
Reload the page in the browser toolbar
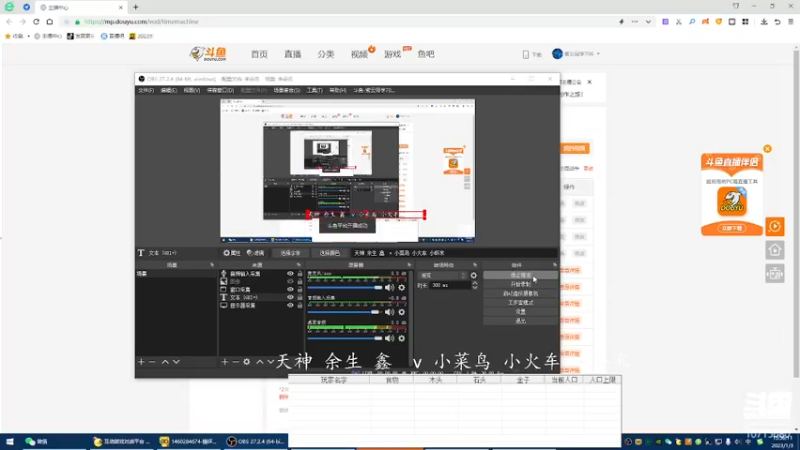click(x=36, y=22)
